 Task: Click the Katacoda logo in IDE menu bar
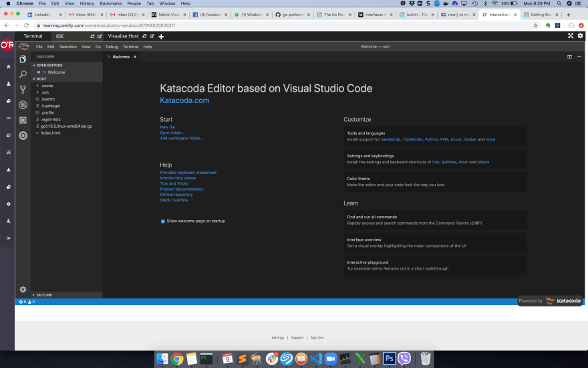(24, 46)
